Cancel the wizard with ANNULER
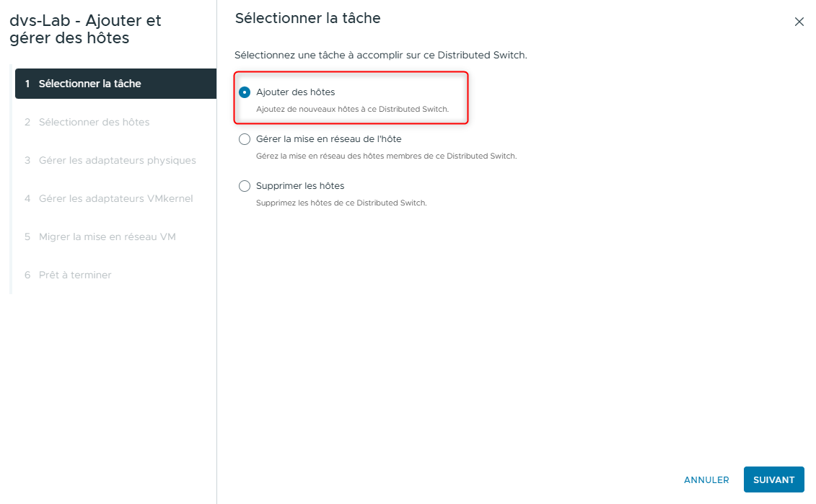This screenshot has height=504, width=816. click(706, 479)
